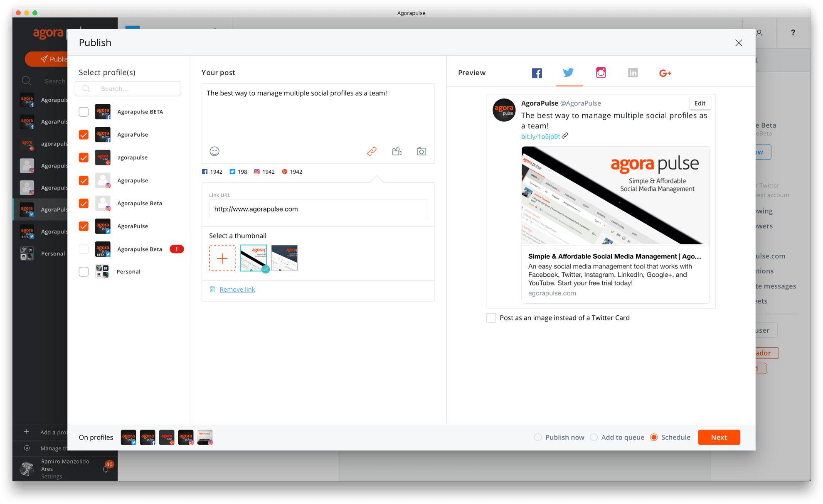Switch preview to LinkedIn tab

(633, 73)
